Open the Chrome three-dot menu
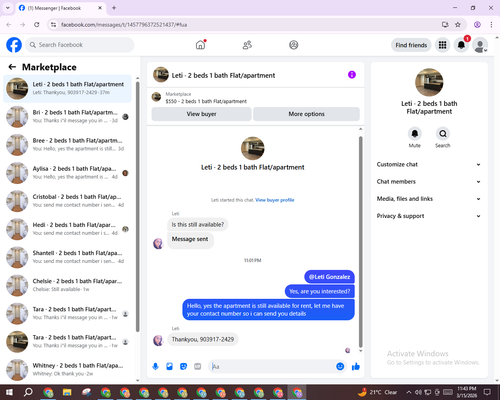The width and height of the screenshot is (500, 400). (x=491, y=24)
